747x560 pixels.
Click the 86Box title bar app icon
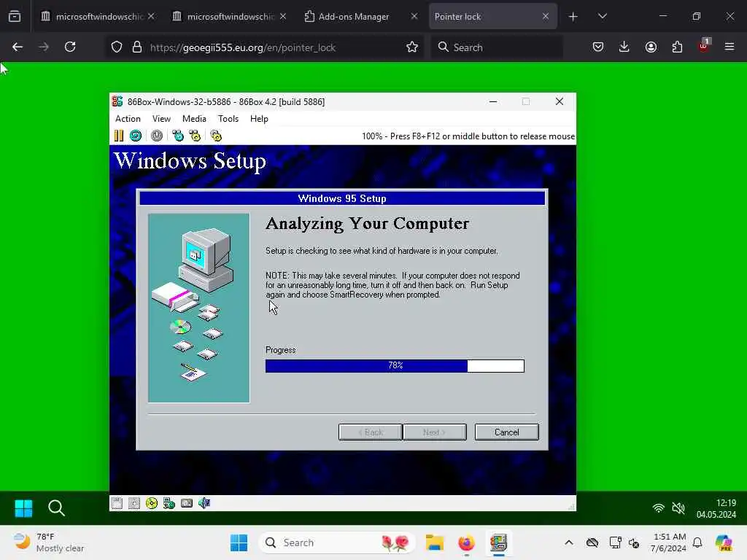point(117,101)
